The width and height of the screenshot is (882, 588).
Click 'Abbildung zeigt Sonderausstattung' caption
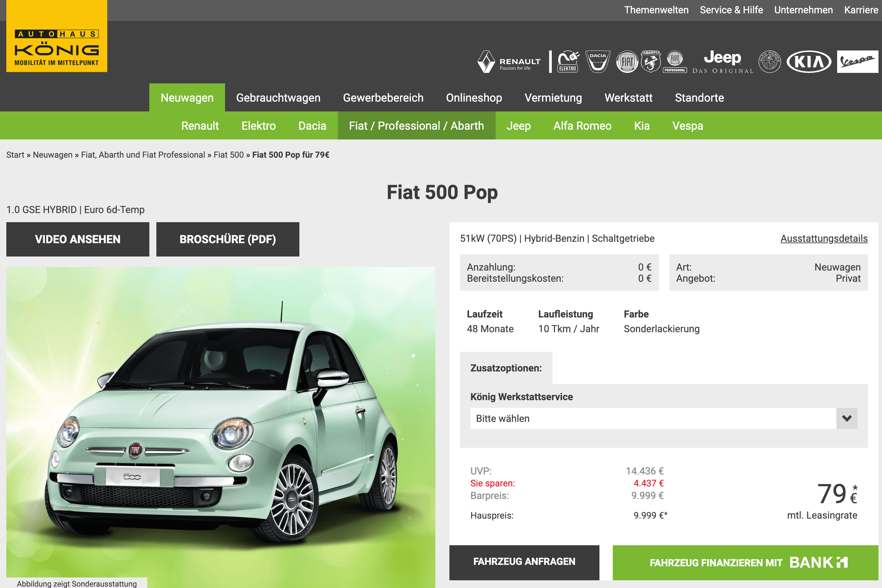point(76,583)
